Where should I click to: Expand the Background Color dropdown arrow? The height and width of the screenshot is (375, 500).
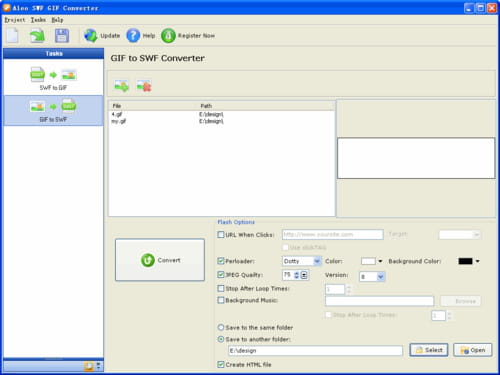pos(478,261)
